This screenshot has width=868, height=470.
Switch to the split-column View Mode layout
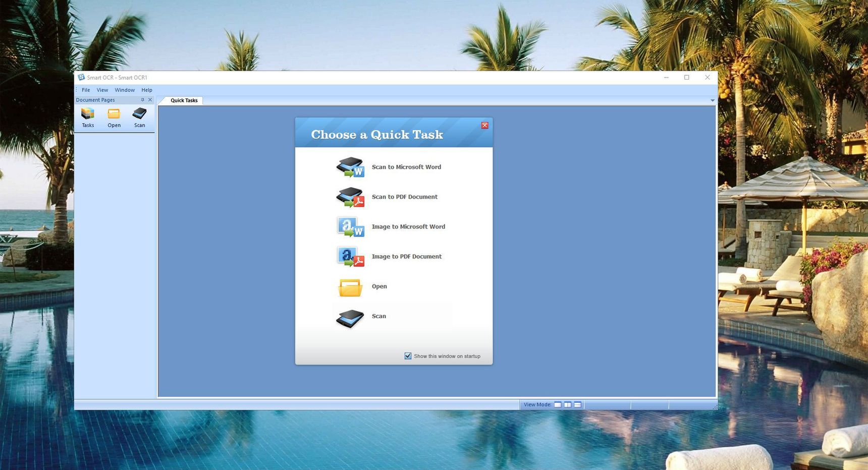568,404
